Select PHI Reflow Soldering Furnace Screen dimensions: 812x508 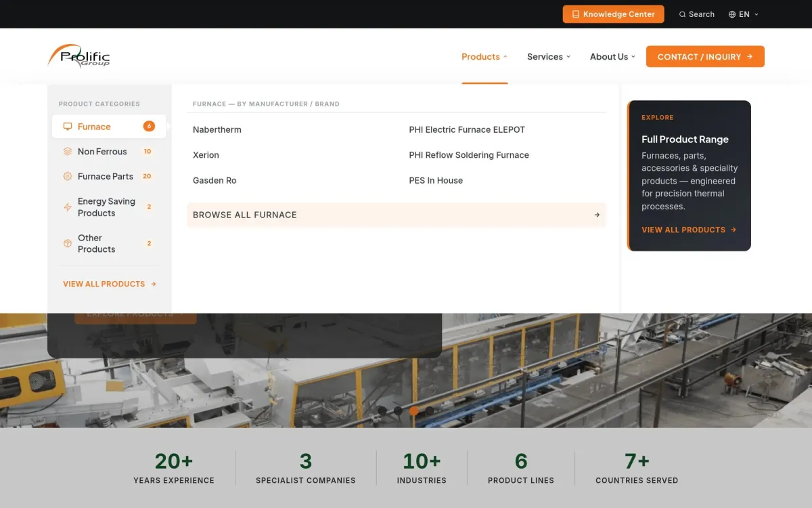[469, 155]
